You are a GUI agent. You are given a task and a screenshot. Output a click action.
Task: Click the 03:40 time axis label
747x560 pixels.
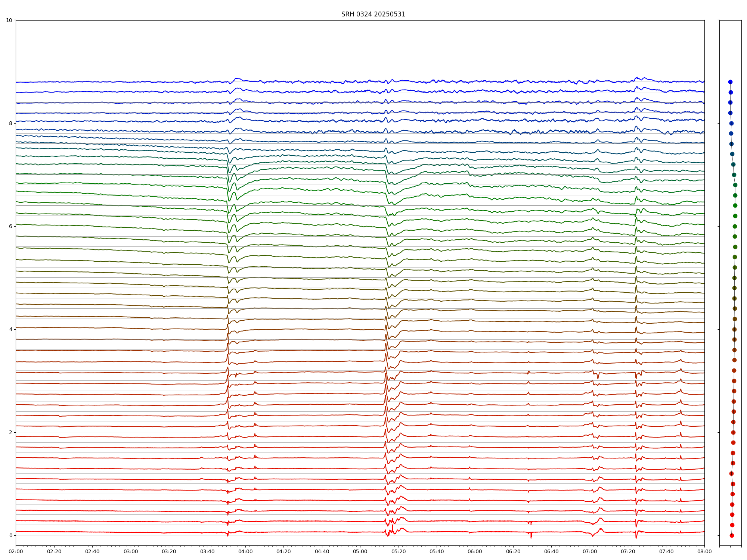[207, 551]
